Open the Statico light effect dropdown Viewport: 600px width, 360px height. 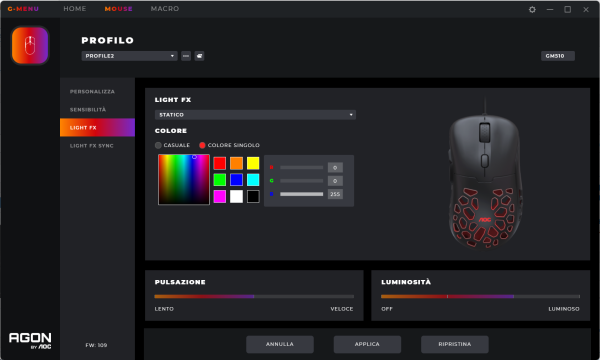point(255,115)
